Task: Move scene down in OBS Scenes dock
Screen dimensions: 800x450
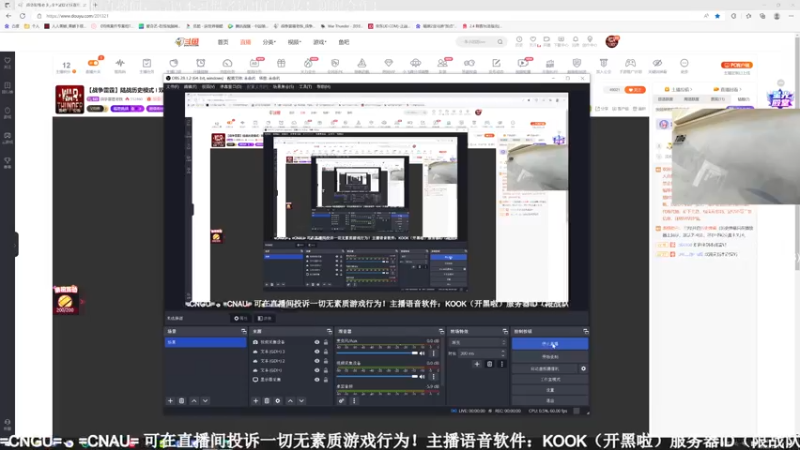Action: 205,401
